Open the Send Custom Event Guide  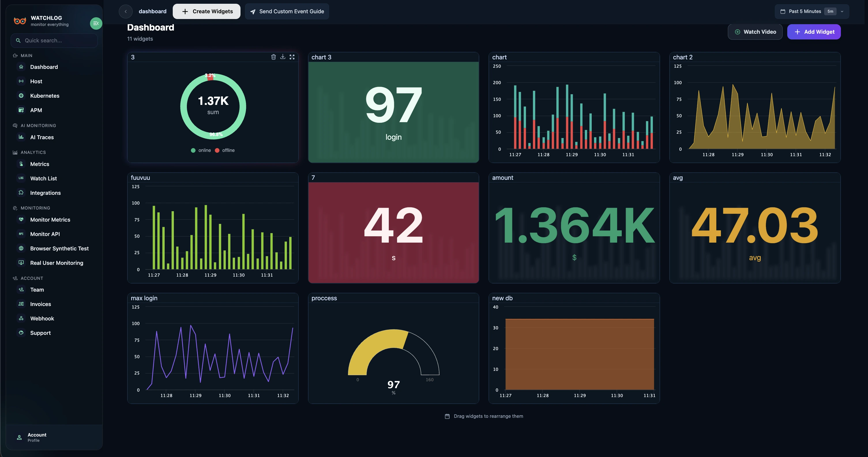tap(287, 11)
